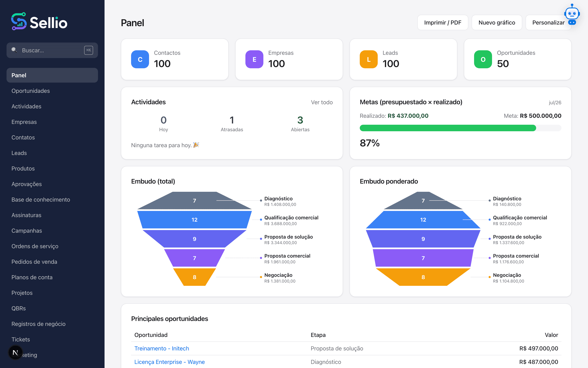Viewport: 588px width, 368px height.
Task: Click Ver todo in Actividades
Action: [x=322, y=102]
